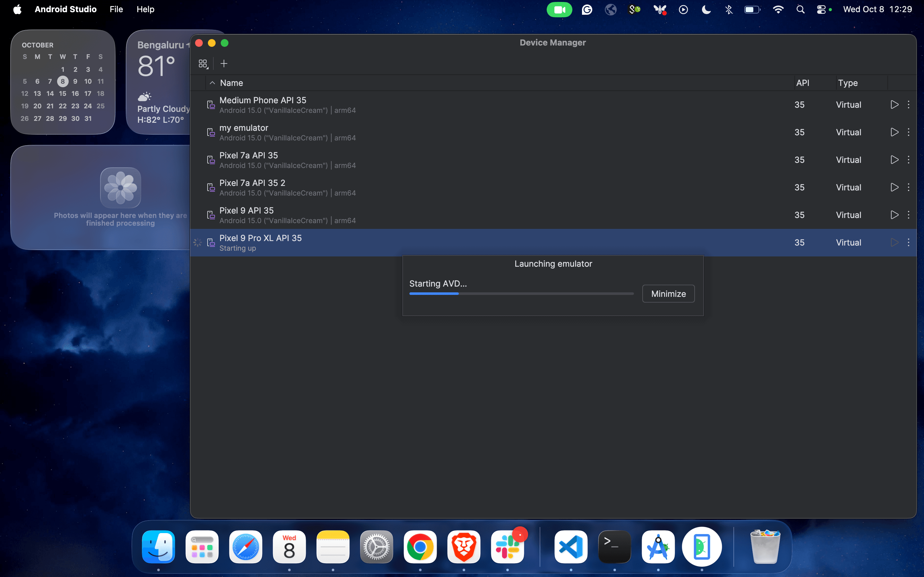
Task: Open the Help menu
Action: (145, 9)
